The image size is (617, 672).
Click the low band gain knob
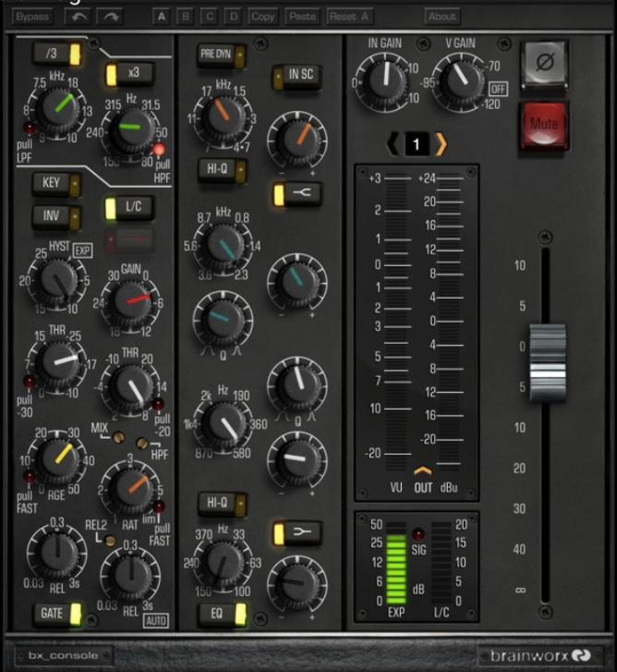(297, 583)
